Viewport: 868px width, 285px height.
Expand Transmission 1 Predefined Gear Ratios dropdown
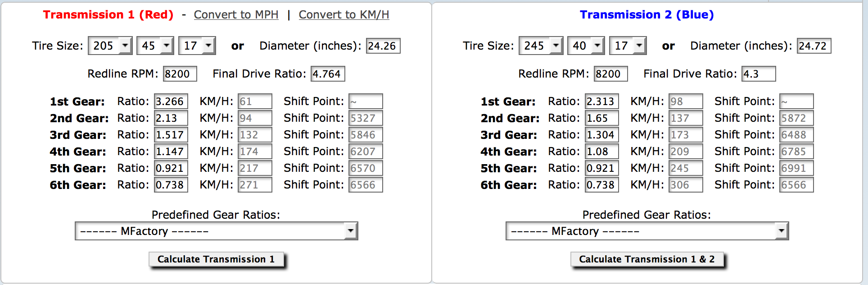click(217, 231)
